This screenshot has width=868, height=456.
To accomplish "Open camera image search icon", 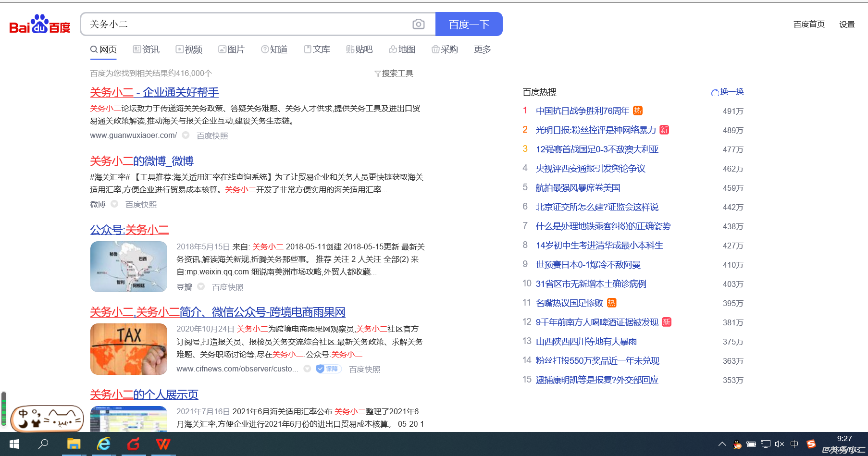I will click(419, 24).
